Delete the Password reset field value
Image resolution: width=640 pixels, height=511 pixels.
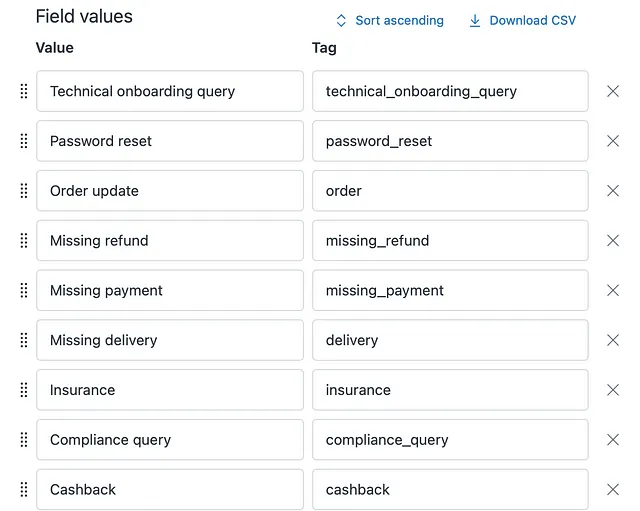[613, 141]
